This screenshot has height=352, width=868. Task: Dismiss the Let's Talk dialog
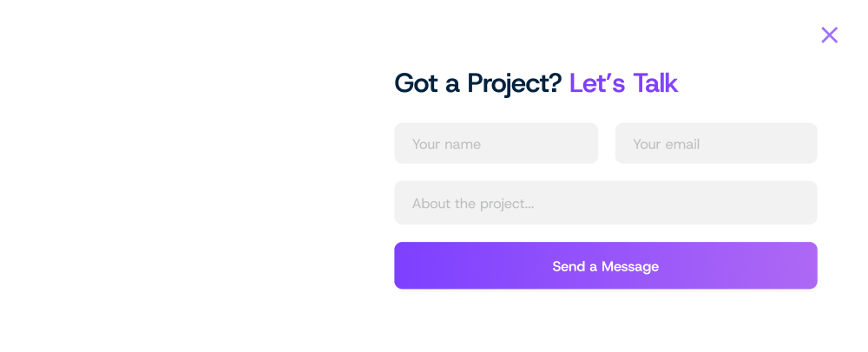pos(829,35)
